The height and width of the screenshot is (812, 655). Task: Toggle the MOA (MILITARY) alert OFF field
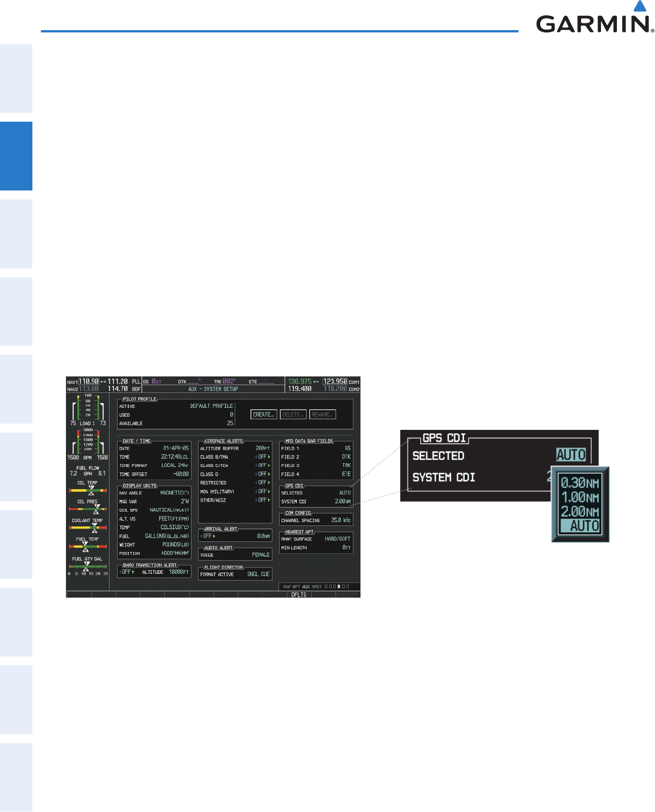(x=262, y=491)
